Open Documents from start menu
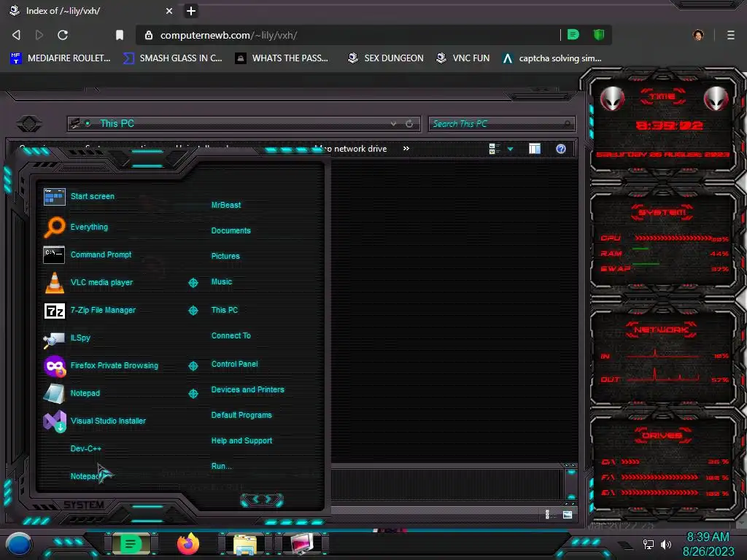 click(x=231, y=230)
